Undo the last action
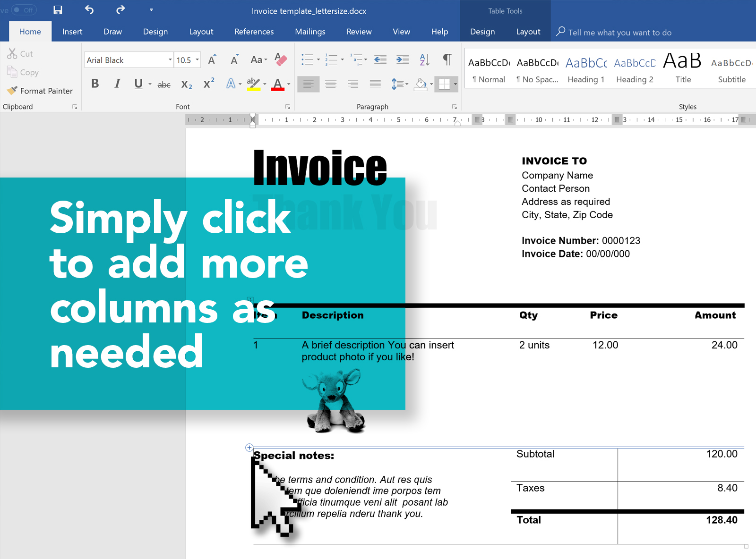Image resolution: width=756 pixels, height=559 pixels. point(89,9)
